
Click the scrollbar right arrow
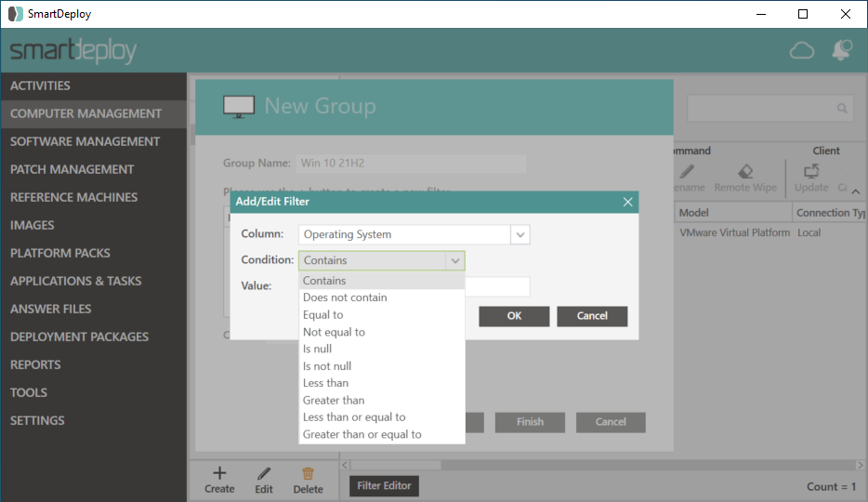click(861, 466)
